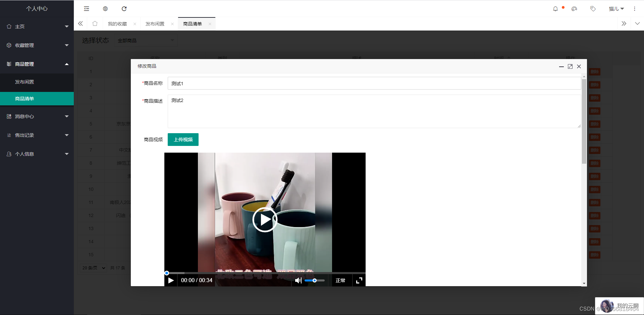The image size is (644, 315).
Task: Maximize the 修改商品 dialog
Action: [x=570, y=66]
